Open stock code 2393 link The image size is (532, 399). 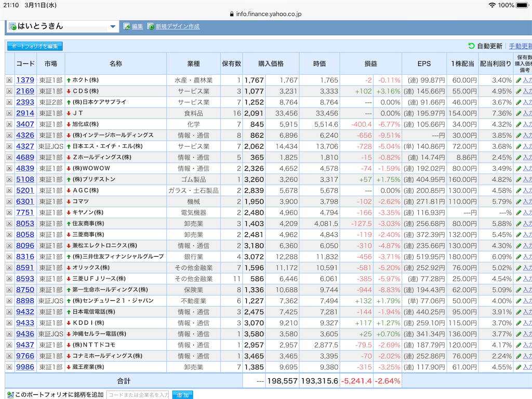coord(25,102)
